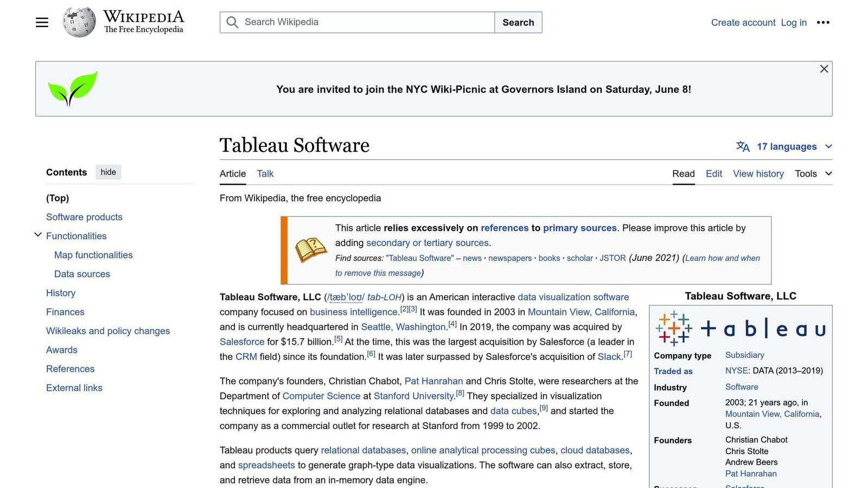This screenshot has width=868, height=488.
Task: Click the Software link in infobox Industry row
Action: click(742, 387)
